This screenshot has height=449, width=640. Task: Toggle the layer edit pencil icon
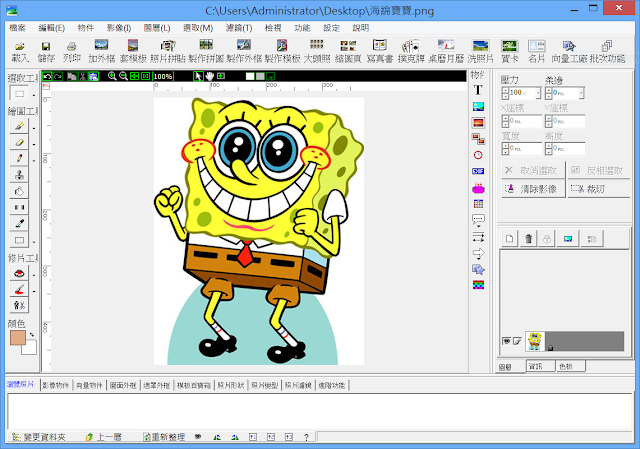[x=517, y=341]
